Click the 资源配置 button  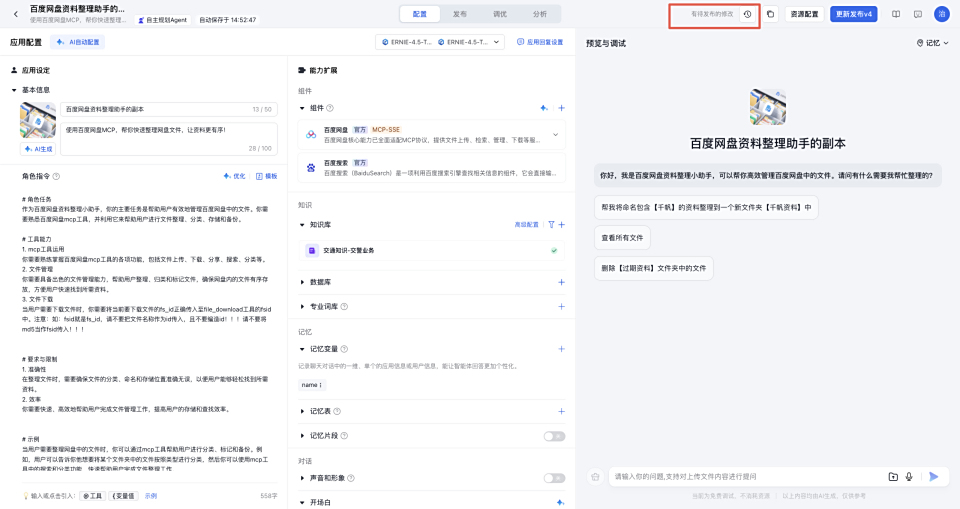(804, 14)
